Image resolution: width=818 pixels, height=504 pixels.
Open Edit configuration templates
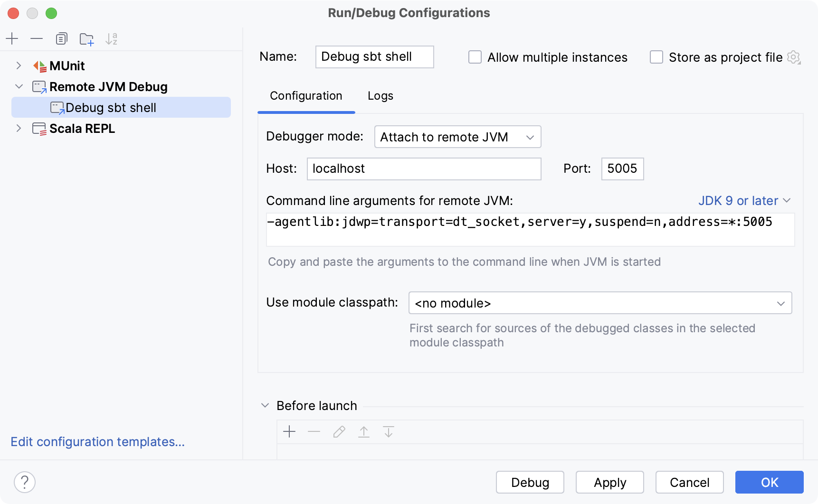97,442
